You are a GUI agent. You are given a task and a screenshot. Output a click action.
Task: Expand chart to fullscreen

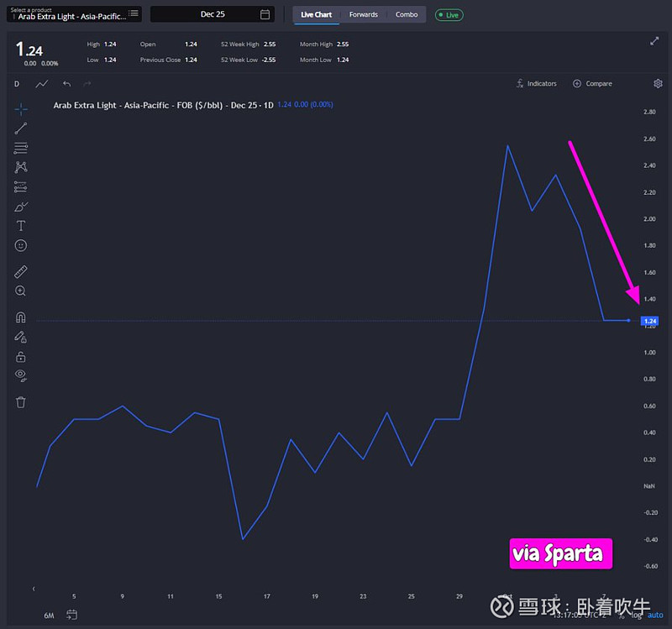(x=655, y=41)
